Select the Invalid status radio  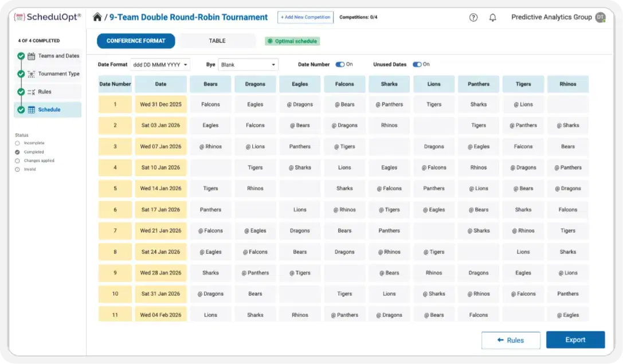click(17, 169)
